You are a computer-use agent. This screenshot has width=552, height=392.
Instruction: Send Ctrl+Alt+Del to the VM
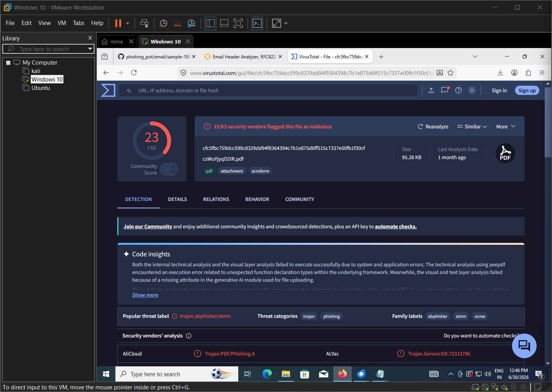[145, 23]
